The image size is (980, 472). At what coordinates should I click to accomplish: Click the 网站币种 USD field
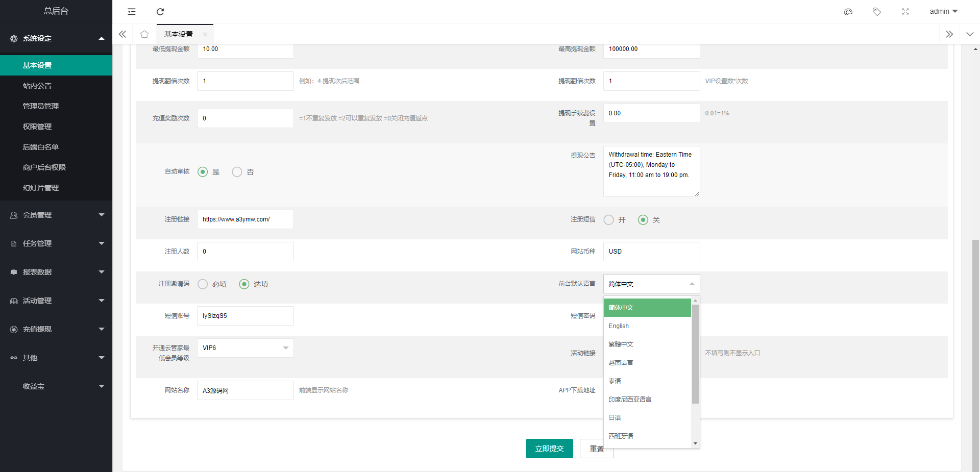652,252
